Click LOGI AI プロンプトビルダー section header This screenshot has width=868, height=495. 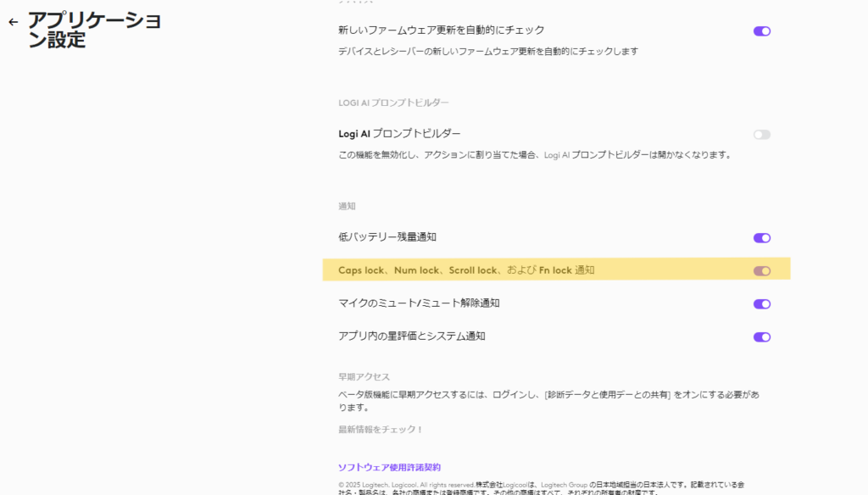[393, 103]
